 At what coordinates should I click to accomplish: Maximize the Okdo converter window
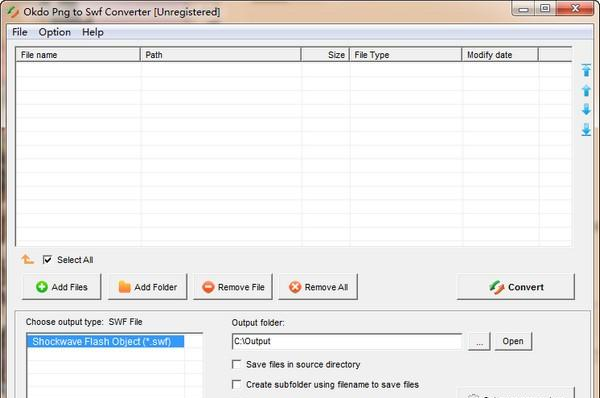click(545, 8)
